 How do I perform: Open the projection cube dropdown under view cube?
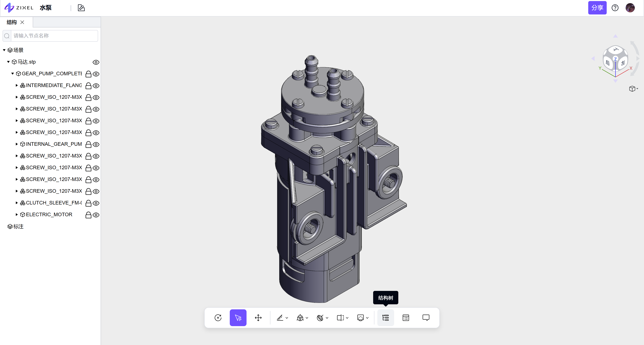pyautogui.click(x=634, y=89)
